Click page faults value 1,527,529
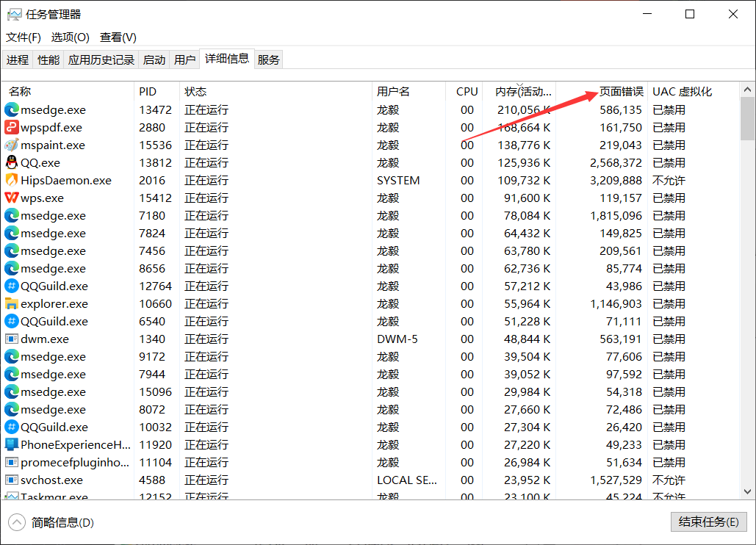This screenshot has height=545, width=756. [616, 480]
